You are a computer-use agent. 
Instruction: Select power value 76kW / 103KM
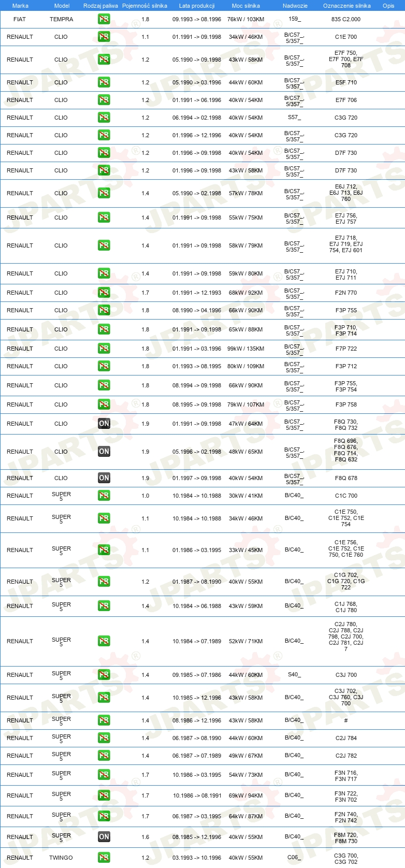click(245, 19)
